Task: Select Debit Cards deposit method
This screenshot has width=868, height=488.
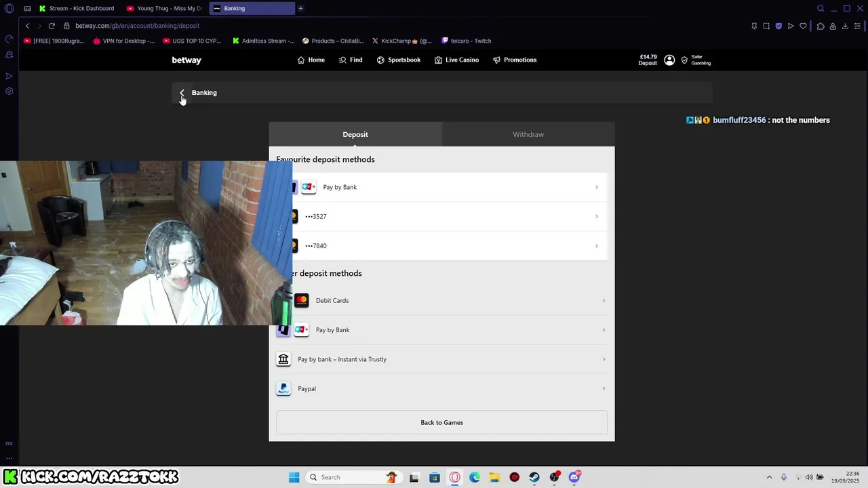Action: click(x=441, y=300)
